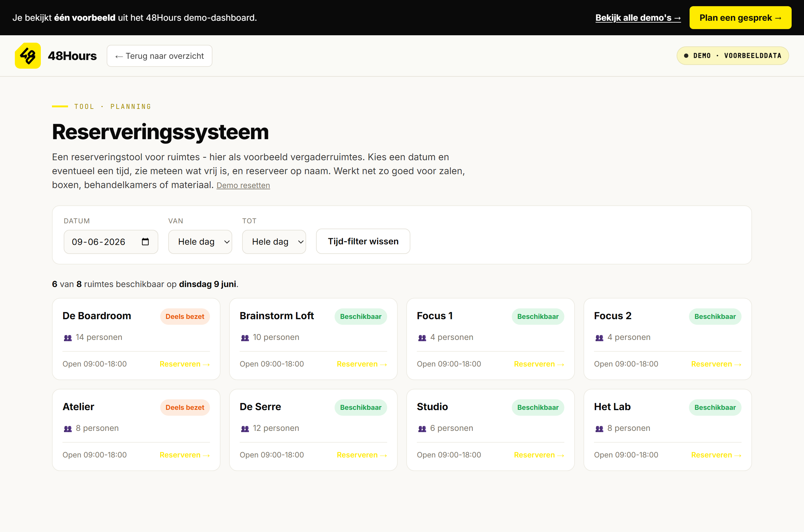This screenshot has height=532, width=804.
Task: Click the people icon on Atelier card
Action: (68, 428)
